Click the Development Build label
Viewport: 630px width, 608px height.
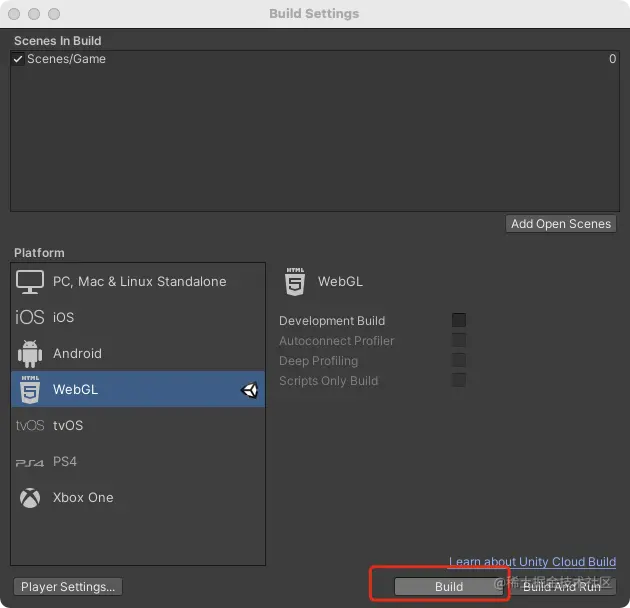(x=332, y=321)
